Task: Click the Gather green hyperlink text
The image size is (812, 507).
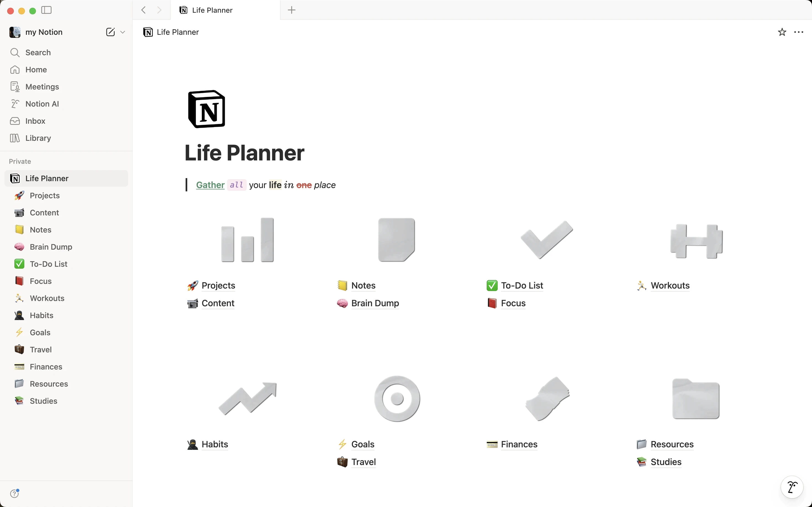Action: pos(210,185)
